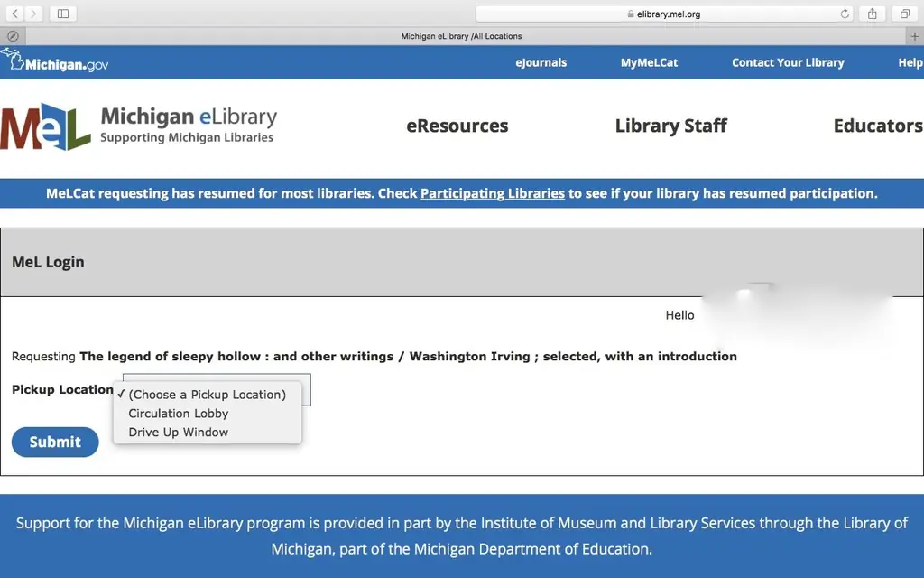The height and width of the screenshot is (578, 924).
Task: Click the MeL Login heading
Action: click(x=49, y=262)
